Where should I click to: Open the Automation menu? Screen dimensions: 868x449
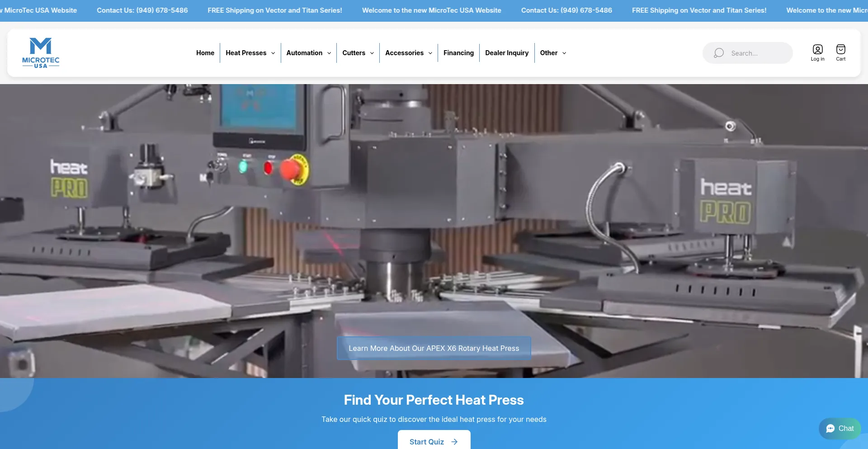click(304, 53)
